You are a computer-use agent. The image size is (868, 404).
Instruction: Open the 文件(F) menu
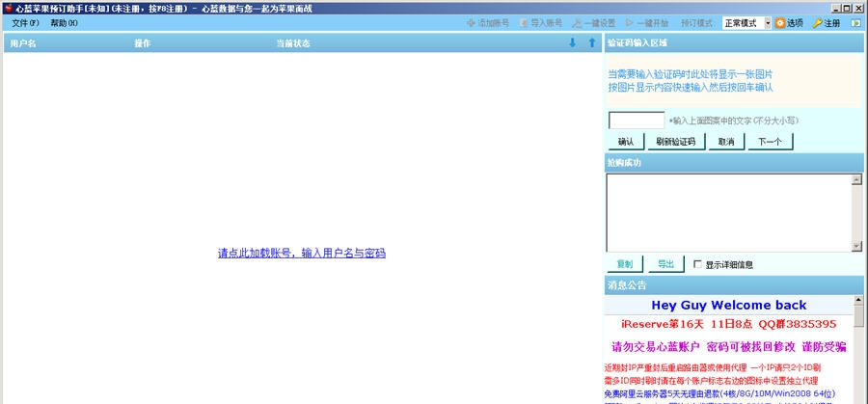tap(25, 23)
